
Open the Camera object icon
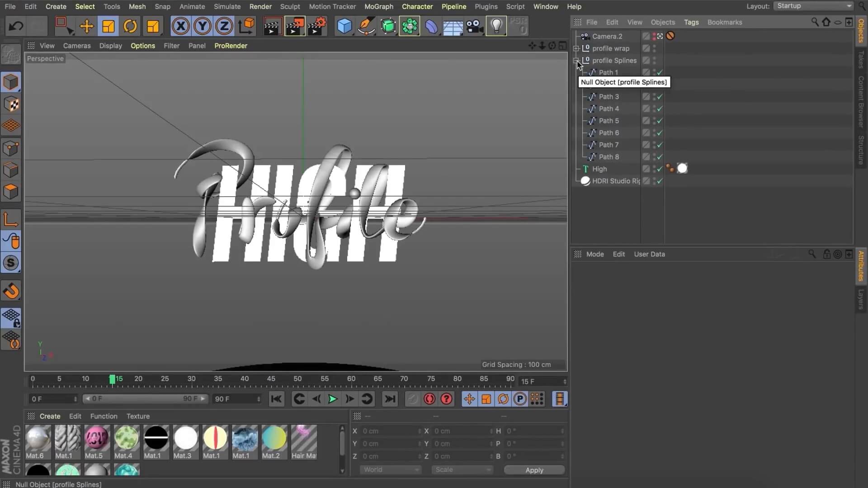[x=474, y=26]
